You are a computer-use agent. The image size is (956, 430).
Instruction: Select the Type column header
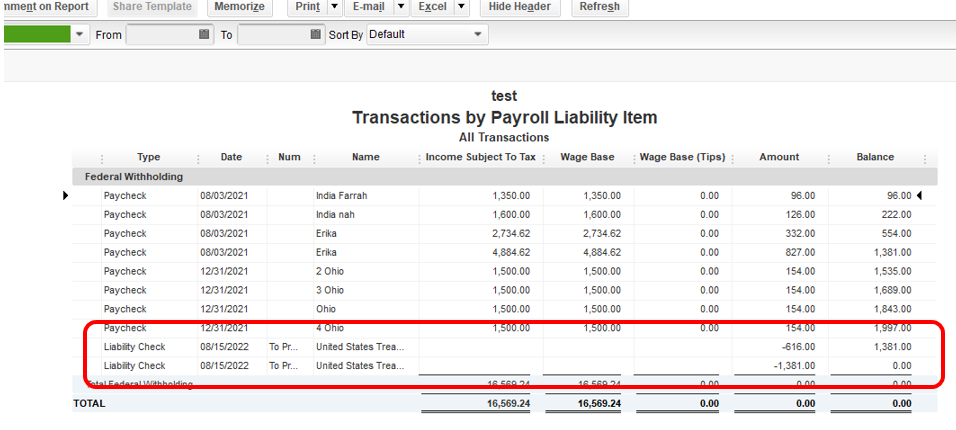pyautogui.click(x=149, y=157)
